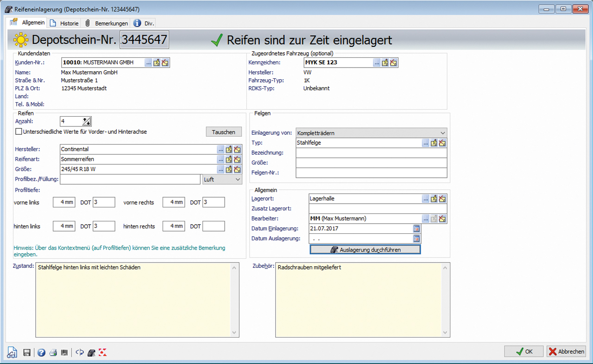The image size is (593, 364).
Task: Clear the Kennzeichen assignment with red-X icon
Action: click(x=393, y=63)
